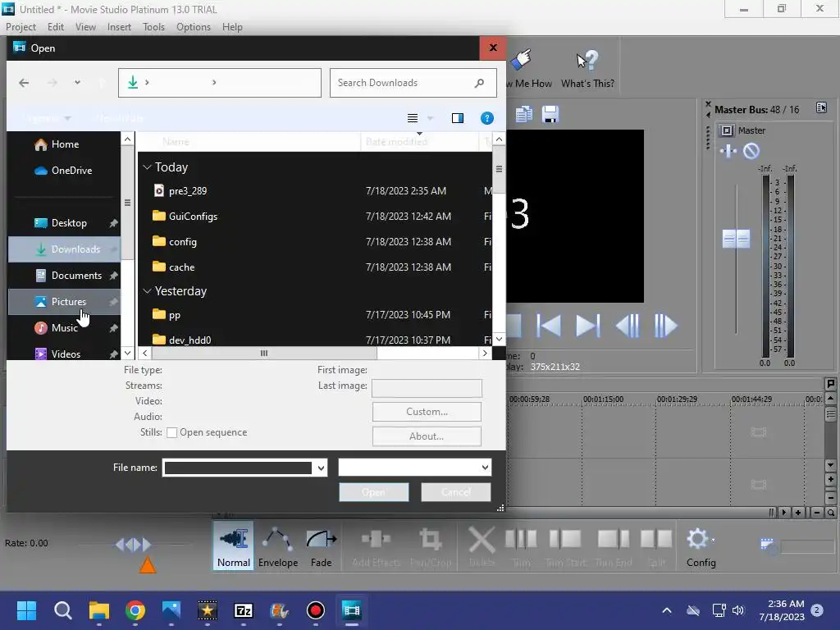Open the Edit menu

click(55, 27)
